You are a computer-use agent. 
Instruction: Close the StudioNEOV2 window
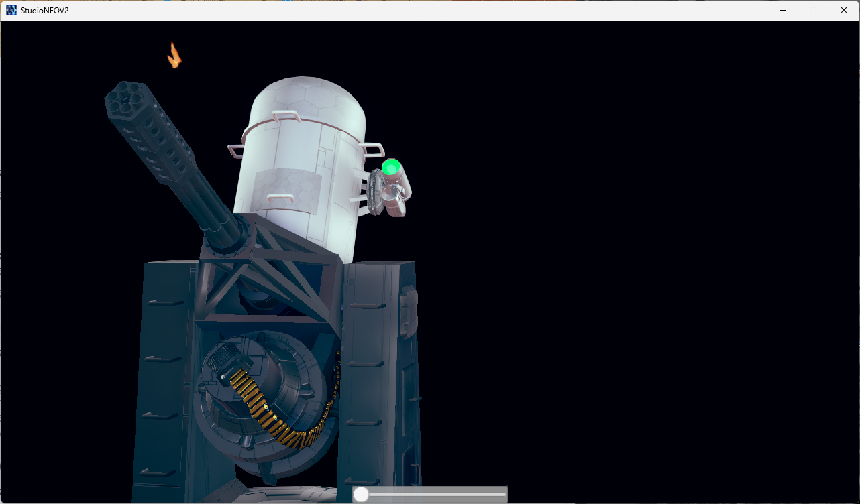click(844, 10)
